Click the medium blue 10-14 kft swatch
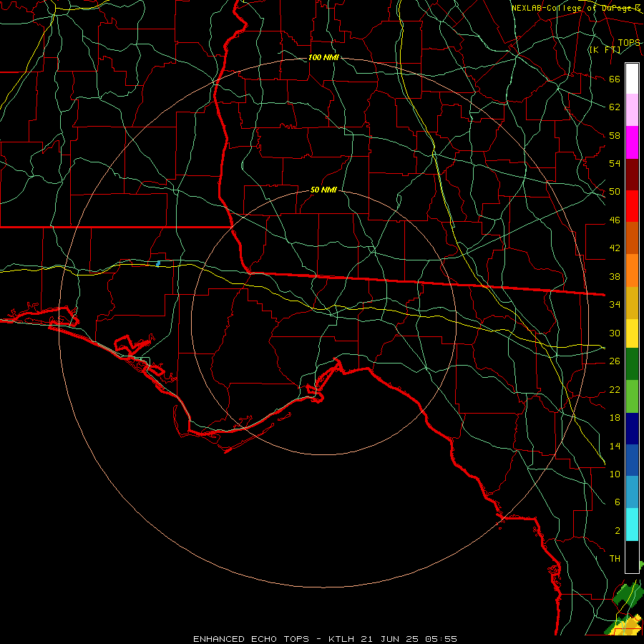The image size is (644, 644). 632,460
